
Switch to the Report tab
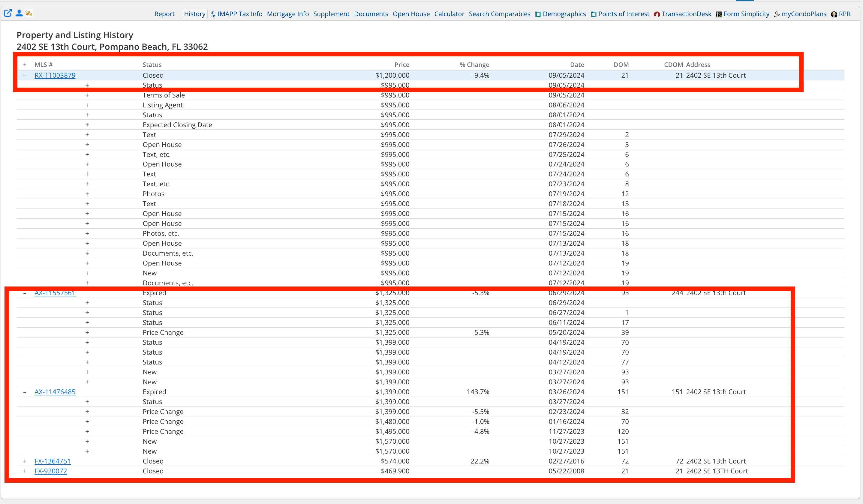164,14
